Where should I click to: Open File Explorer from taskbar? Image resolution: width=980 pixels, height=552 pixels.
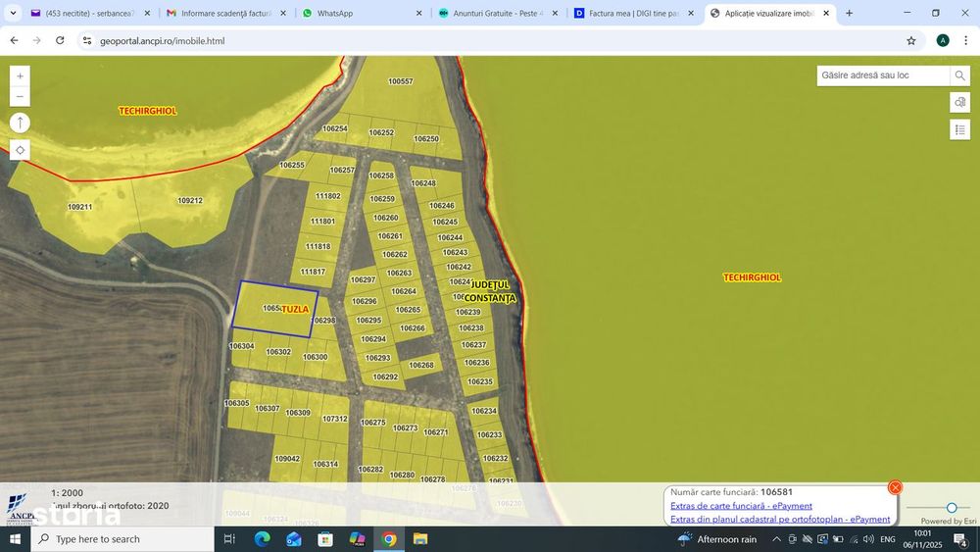click(420, 539)
